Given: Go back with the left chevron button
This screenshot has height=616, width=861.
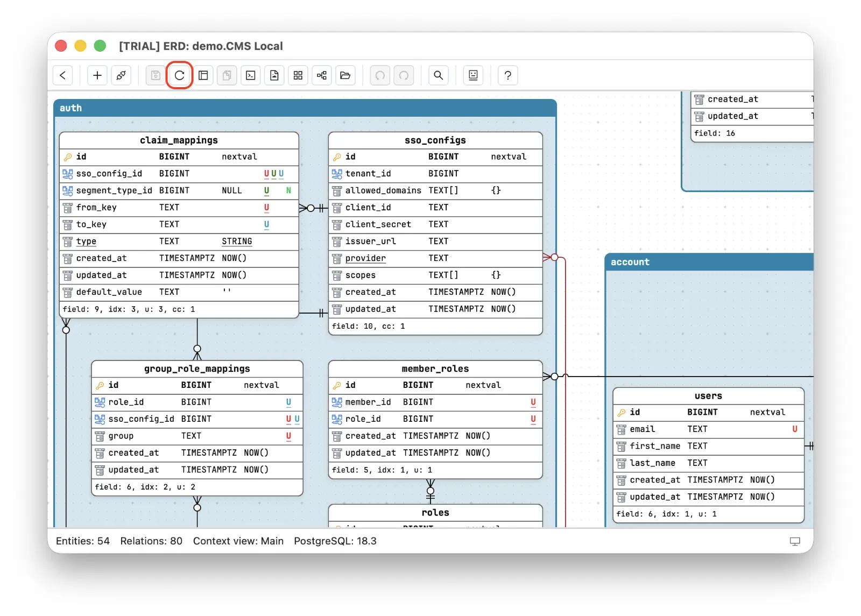Looking at the screenshot, I should point(63,75).
